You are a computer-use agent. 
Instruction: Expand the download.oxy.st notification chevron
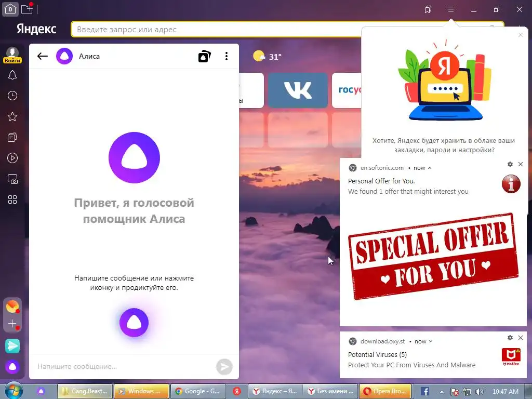point(431,341)
